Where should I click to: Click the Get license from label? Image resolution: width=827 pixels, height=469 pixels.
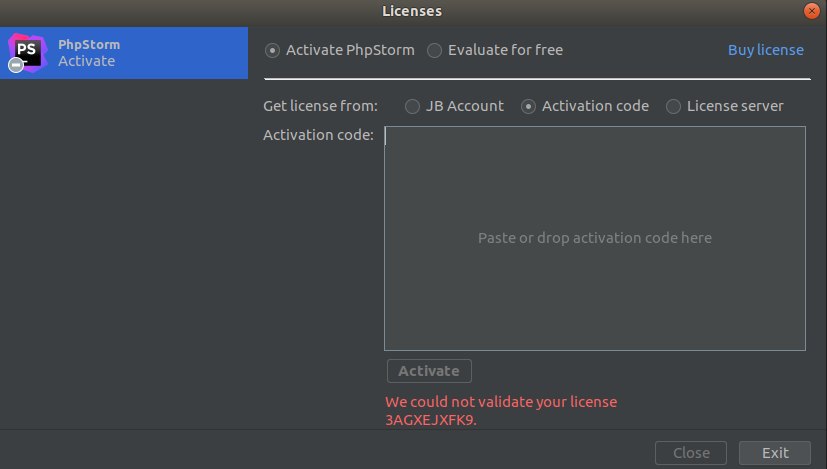pyautogui.click(x=321, y=106)
